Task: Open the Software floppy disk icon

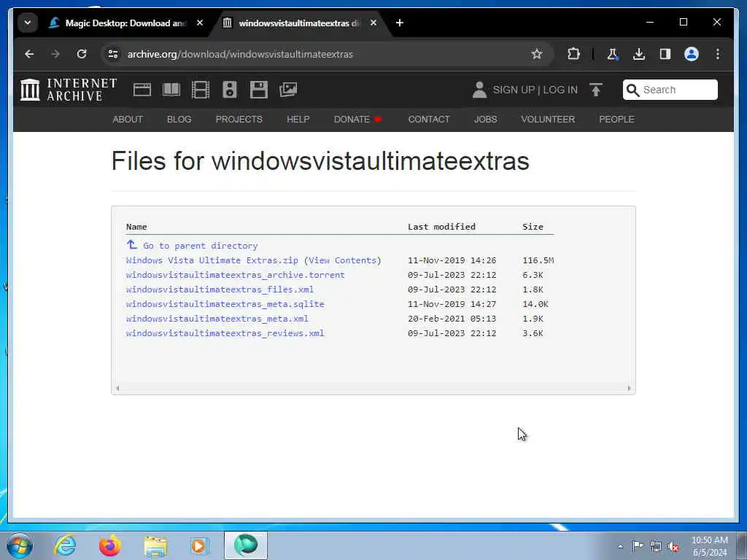Action: pyautogui.click(x=259, y=90)
